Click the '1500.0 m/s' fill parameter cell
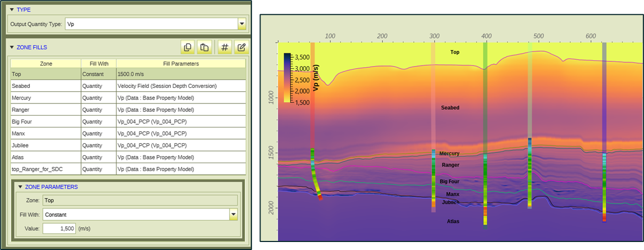Image resolution: width=644 pixels, height=250 pixels. click(x=181, y=74)
